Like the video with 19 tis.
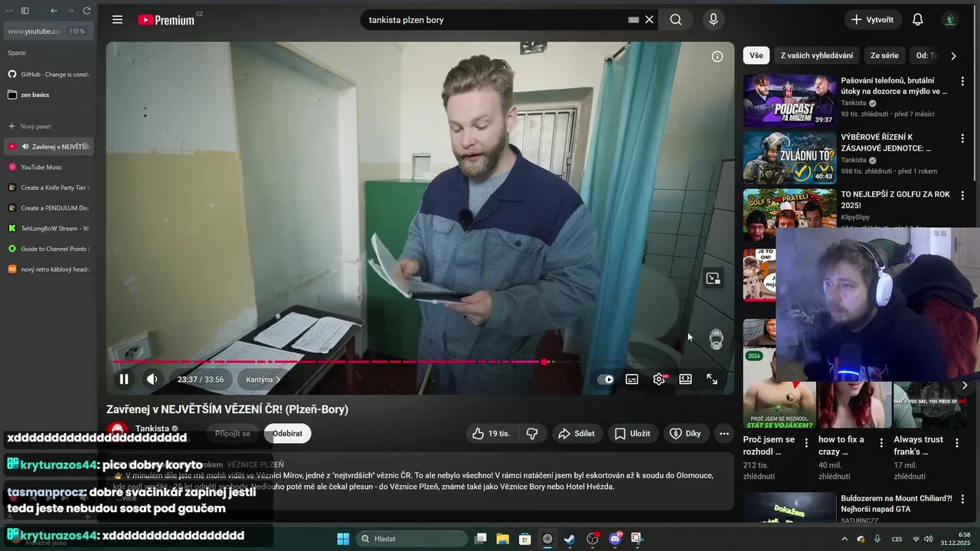 pyautogui.click(x=492, y=433)
